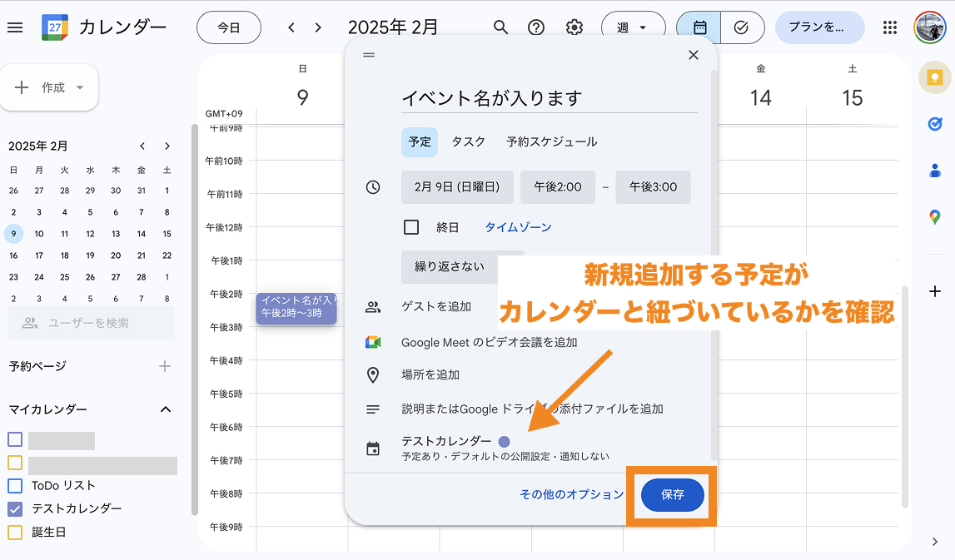The height and width of the screenshot is (560, 955).
Task: Enable the 誕生日 calendar checkbox
Action: coord(15,532)
